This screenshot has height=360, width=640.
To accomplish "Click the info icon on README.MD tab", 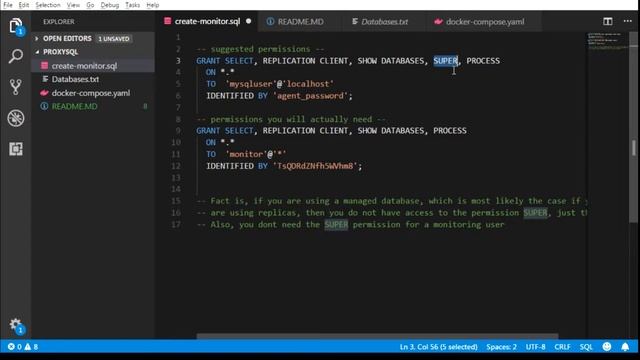I will 270,22.
